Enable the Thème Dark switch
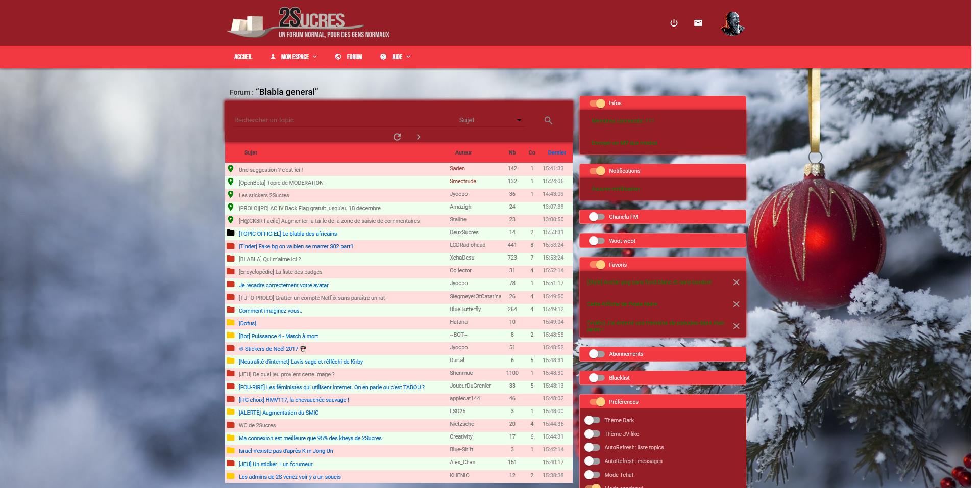The height and width of the screenshot is (488, 980). pos(592,420)
